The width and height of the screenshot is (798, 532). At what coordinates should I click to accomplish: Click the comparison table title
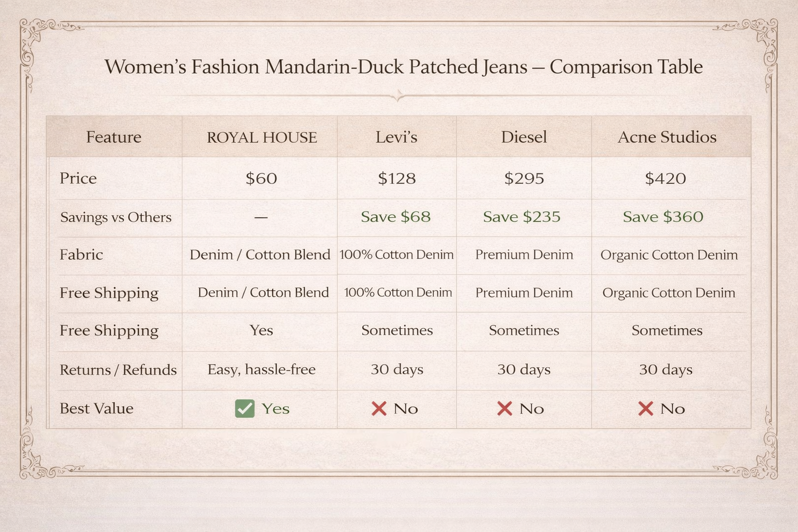coord(404,67)
